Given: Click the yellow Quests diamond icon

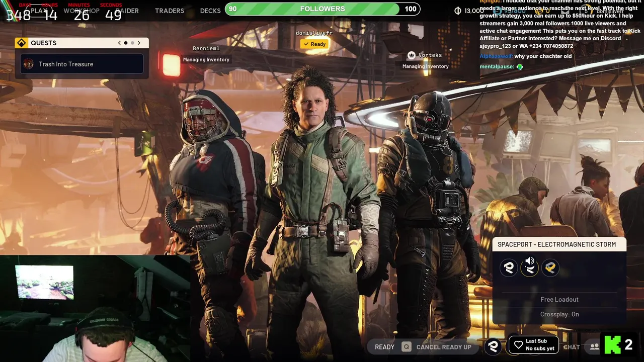Looking at the screenshot, I should (x=21, y=43).
